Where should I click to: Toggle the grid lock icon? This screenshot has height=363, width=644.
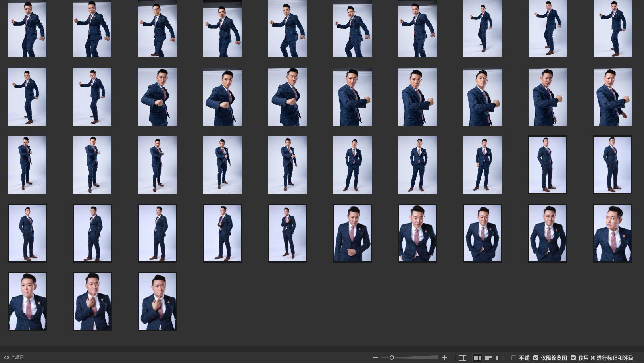462,358
